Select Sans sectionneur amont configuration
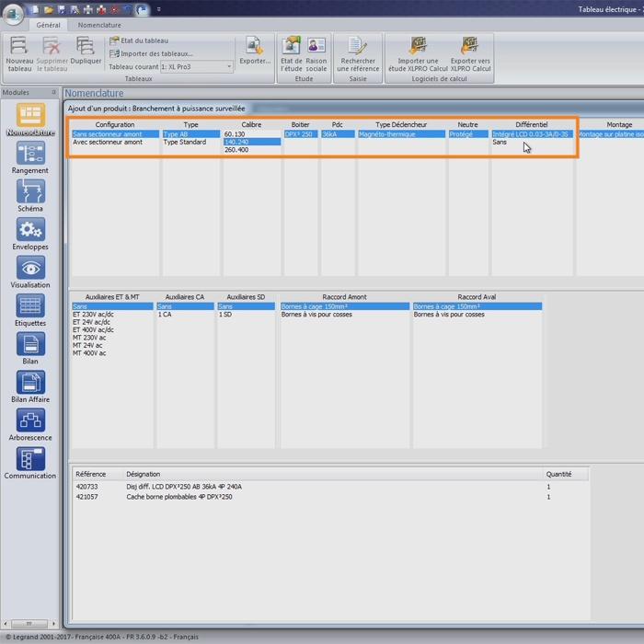 click(115, 134)
